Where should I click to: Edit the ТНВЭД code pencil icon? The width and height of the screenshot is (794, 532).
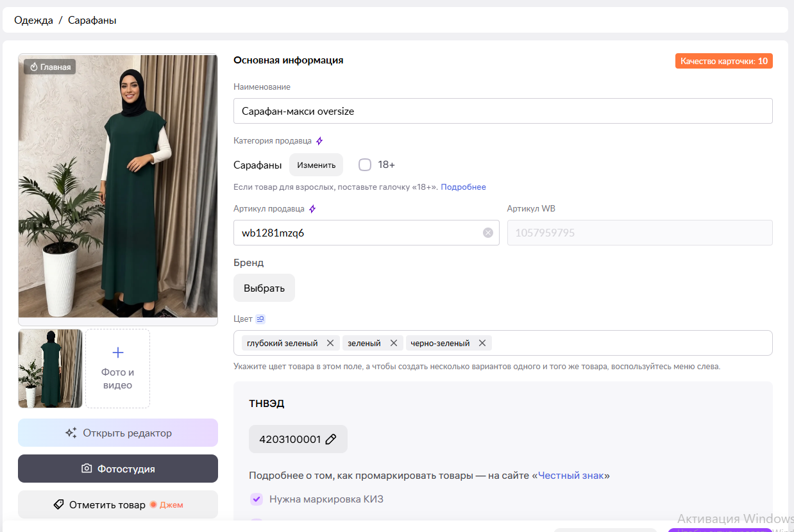(x=331, y=439)
